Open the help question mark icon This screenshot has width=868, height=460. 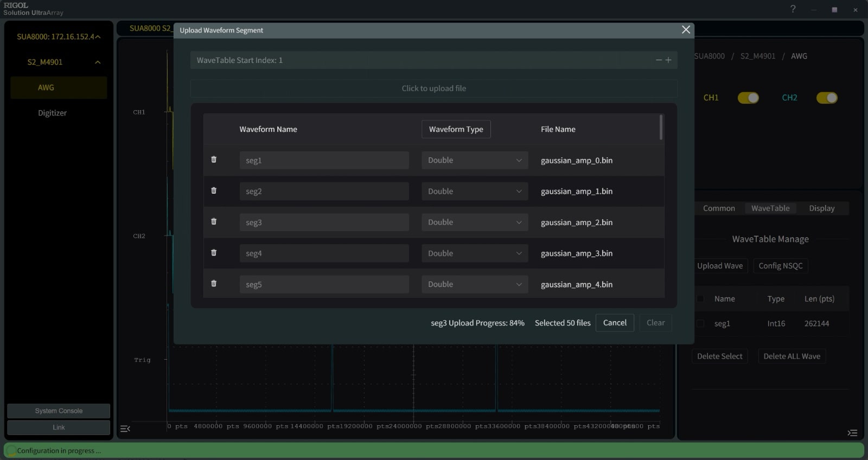[x=793, y=9]
